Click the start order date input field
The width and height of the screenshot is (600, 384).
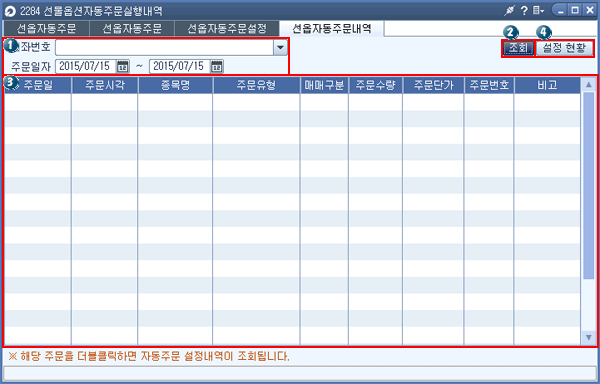(x=86, y=67)
